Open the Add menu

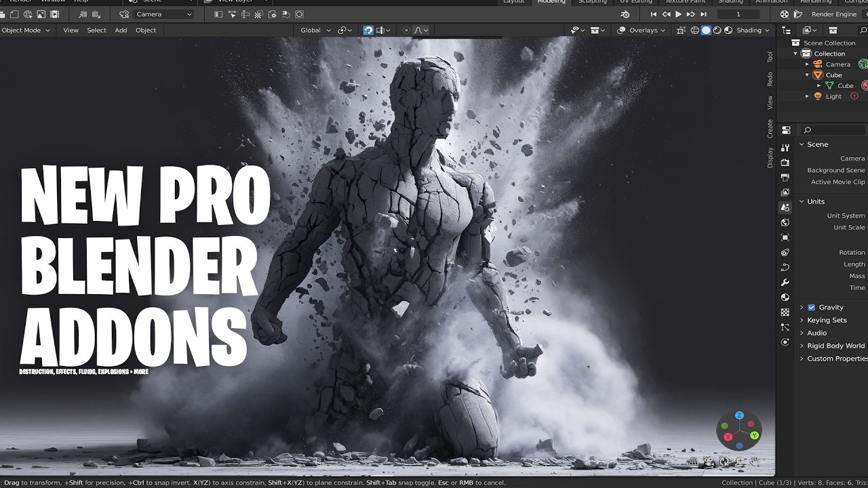[121, 30]
